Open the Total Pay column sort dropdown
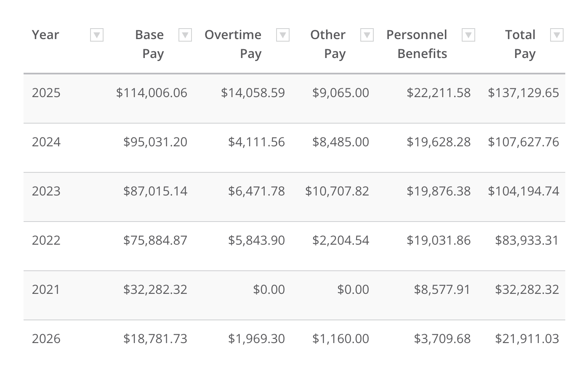The width and height of the screenshot is (588, 375). coord(557,35)
